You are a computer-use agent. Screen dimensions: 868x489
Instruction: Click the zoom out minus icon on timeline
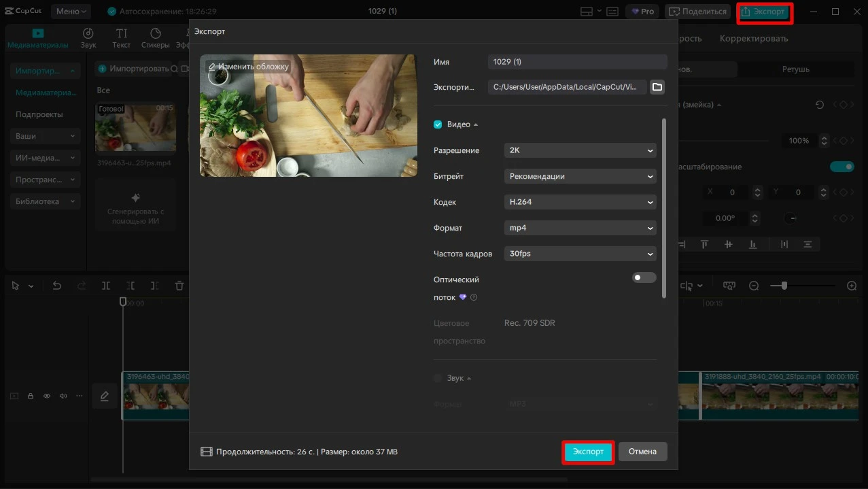click(754, 286)
